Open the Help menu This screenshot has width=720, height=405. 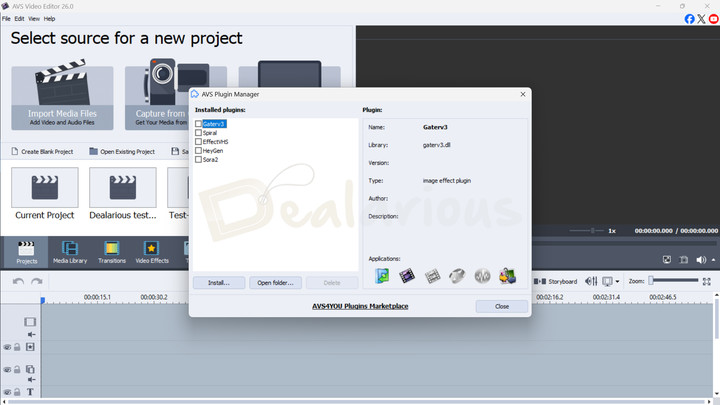click(x=49, y=19)
